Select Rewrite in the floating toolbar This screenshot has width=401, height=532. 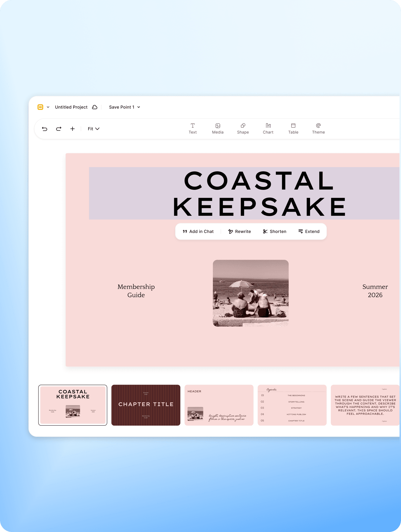click(239, 231)
